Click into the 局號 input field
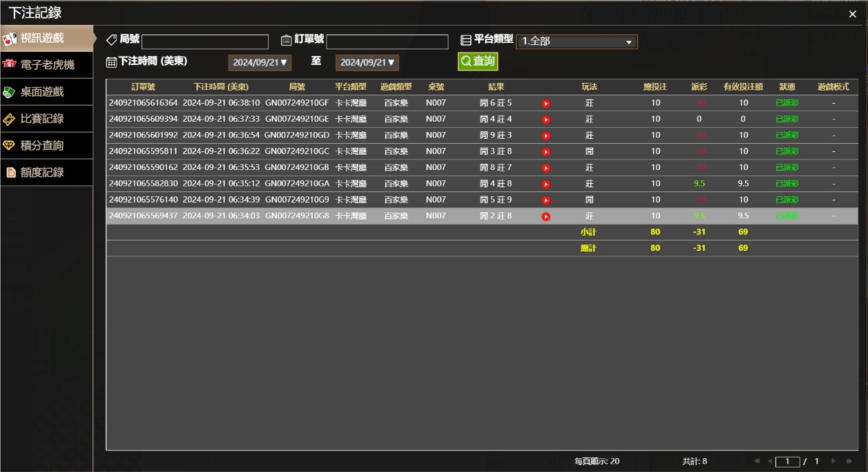The height and width of the screenshot is (472, 868). pos(204,41)
